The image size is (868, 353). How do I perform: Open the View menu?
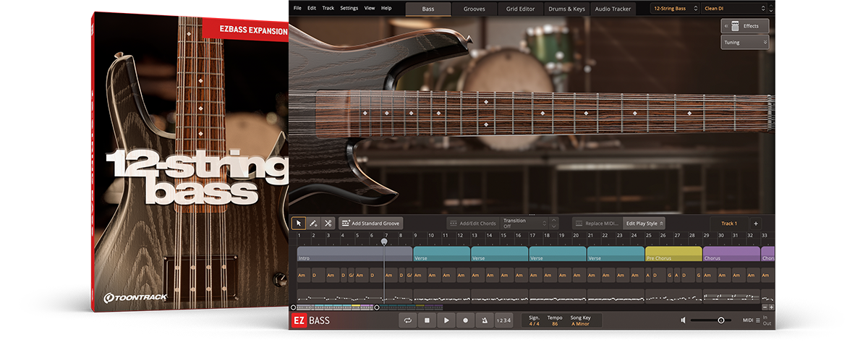(x=370, y=8)
